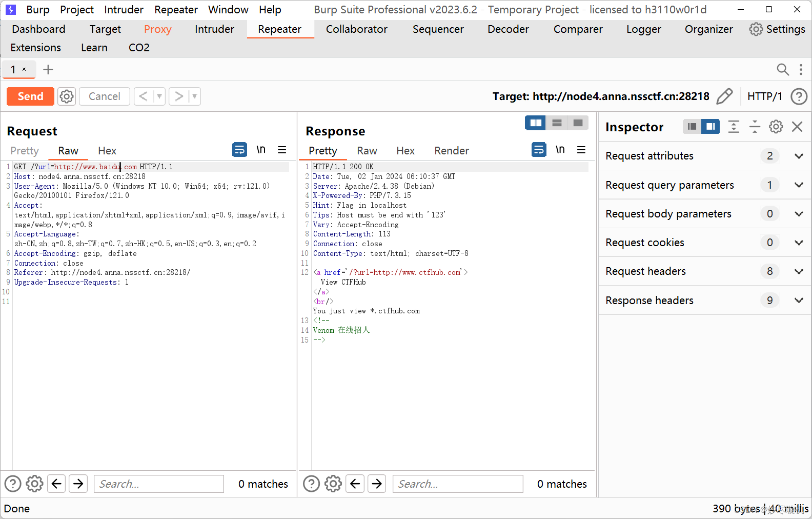Switch request view to Hex

pos(107,151)
